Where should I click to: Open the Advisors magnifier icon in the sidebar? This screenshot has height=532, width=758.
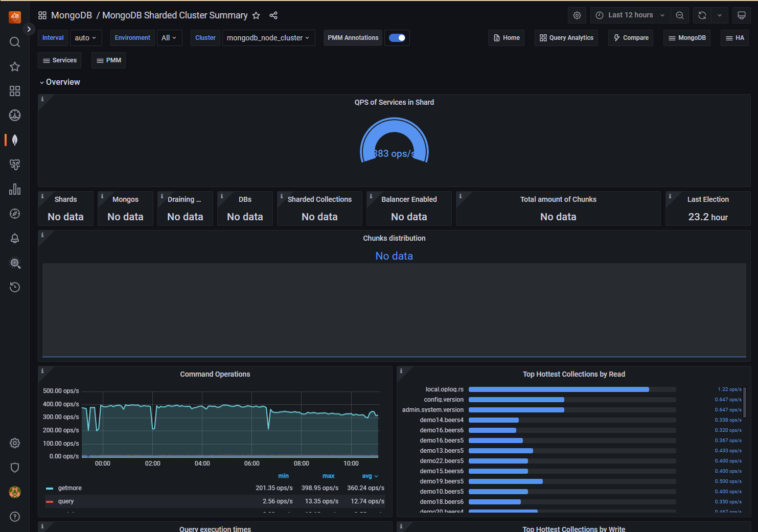tap(15, 263)
